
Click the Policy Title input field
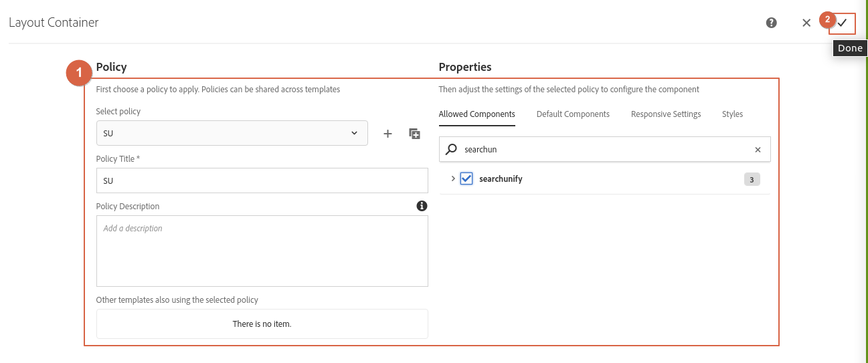point(262,180)
